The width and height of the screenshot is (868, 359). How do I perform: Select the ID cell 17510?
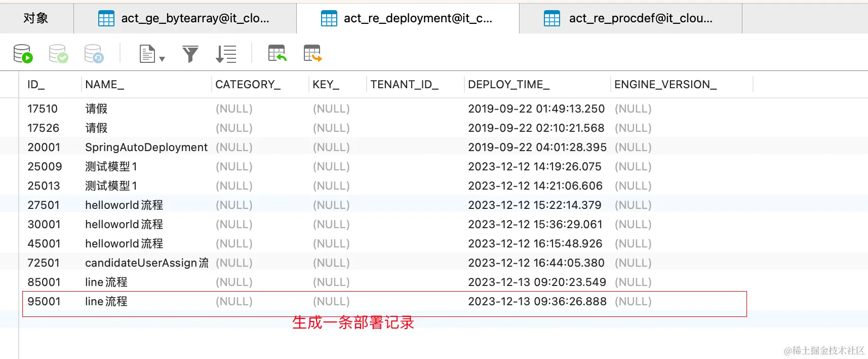click(43, 109)
